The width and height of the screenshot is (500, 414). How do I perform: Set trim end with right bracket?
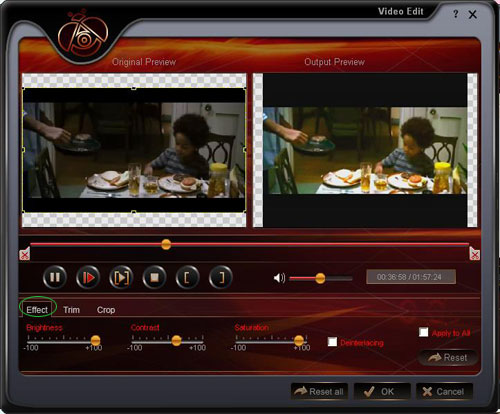point(220,277)
